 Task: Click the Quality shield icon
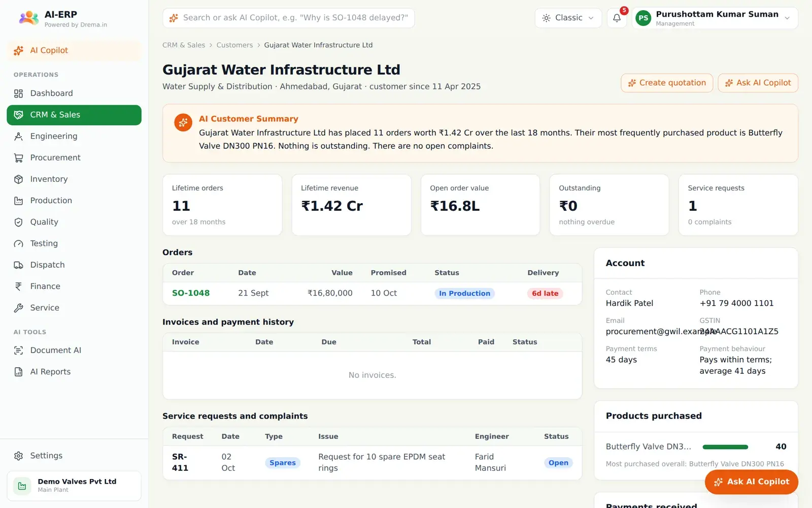19,222
